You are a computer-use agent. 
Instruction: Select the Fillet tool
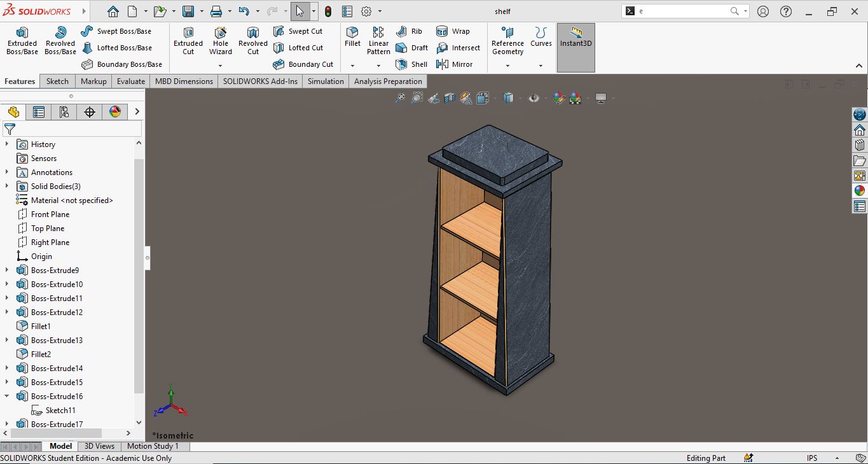tap(352, 37)
